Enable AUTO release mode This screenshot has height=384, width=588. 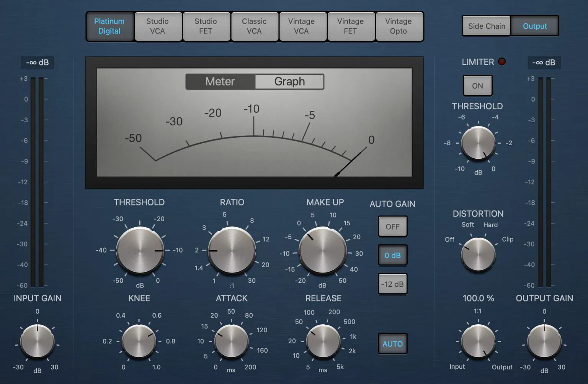[392, 344]
